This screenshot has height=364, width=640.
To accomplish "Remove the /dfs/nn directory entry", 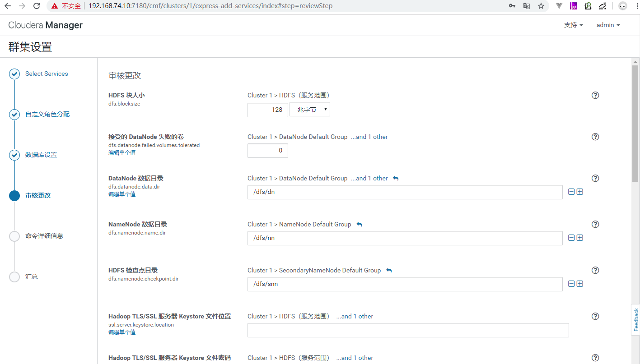I will [571, 238].
